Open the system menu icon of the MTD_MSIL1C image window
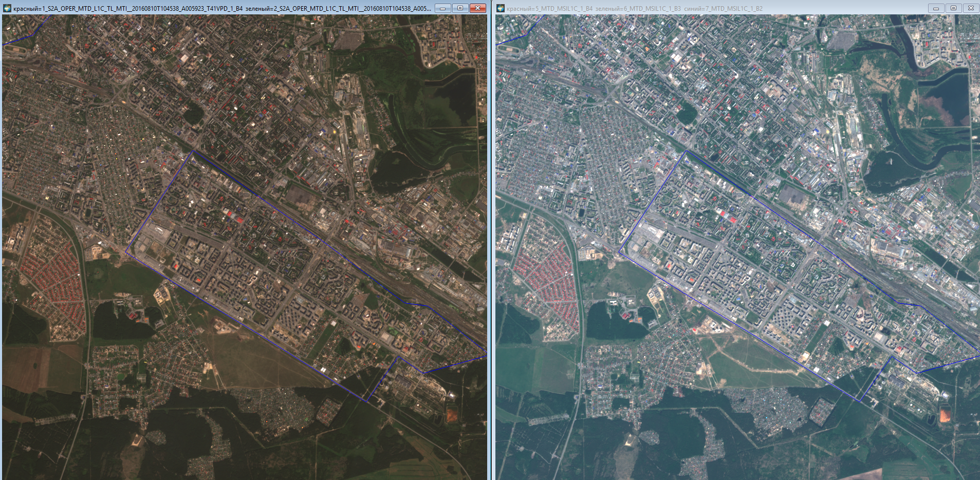This screenshot has height=480, width=980. pos(501,8)
